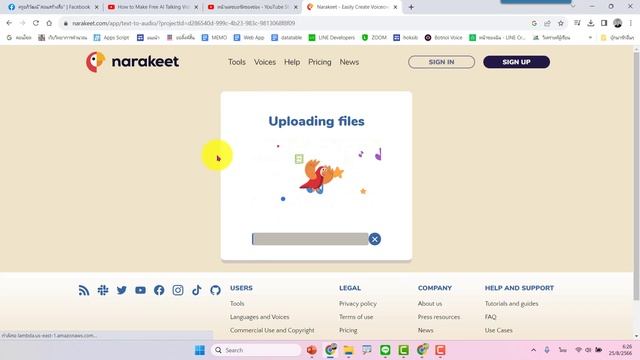Open the Terms of use link
The image size is (640, 360).
(356, 317)
